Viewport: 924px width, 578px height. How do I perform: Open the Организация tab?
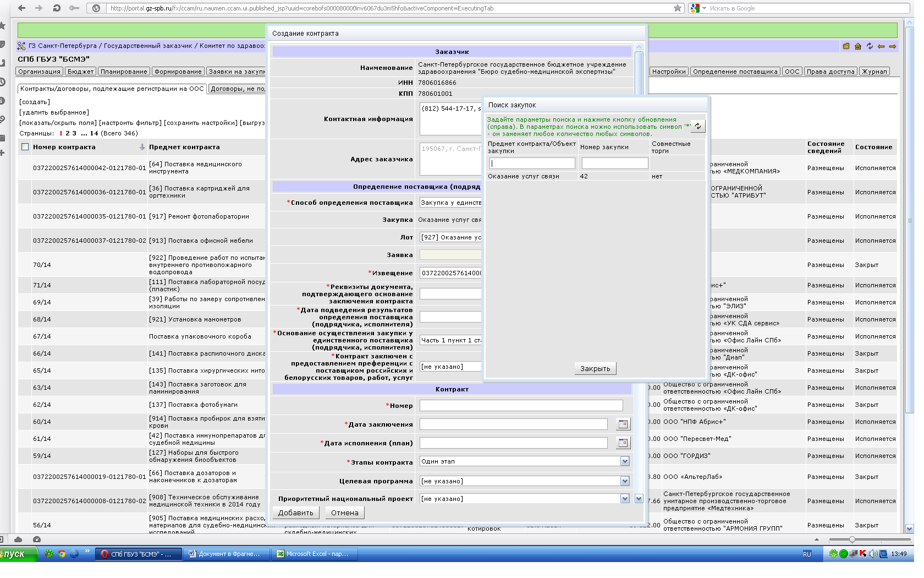39,72
